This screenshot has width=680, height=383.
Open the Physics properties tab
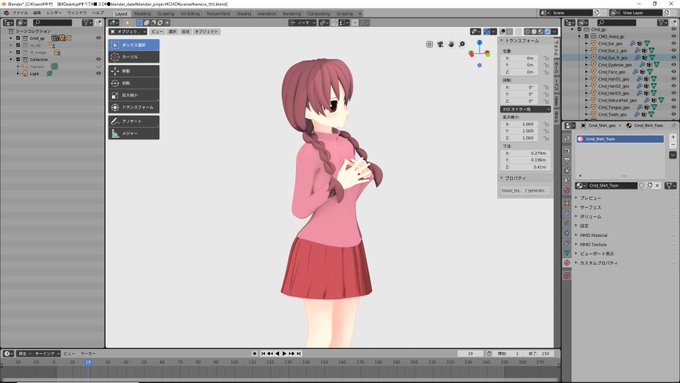567,233
